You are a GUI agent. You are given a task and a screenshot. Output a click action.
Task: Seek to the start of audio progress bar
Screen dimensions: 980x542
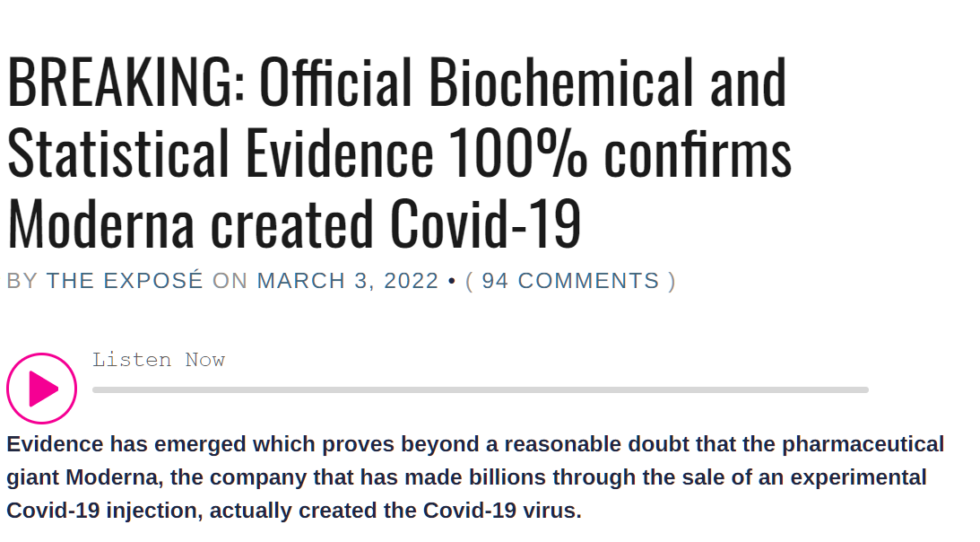95,390
